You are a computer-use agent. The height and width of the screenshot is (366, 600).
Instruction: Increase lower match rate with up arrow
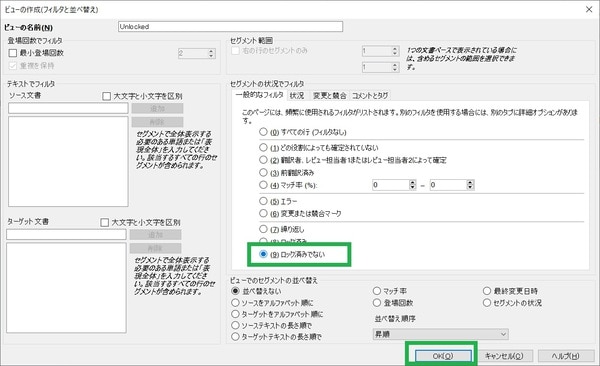click(x=412, y=183)
